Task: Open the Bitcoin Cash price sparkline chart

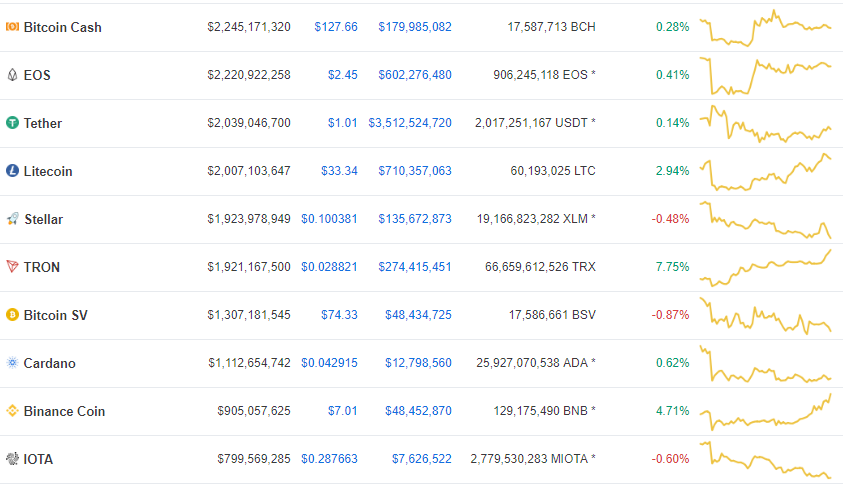Action: [x=766, y=27]
